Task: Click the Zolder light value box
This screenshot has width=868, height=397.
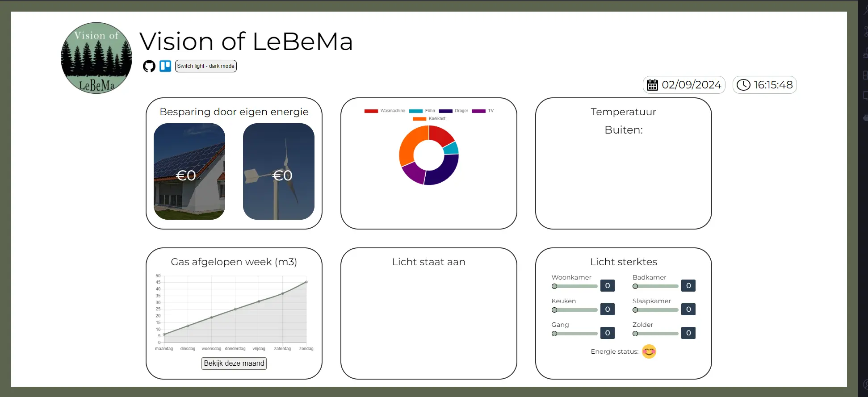Action: 688,333
